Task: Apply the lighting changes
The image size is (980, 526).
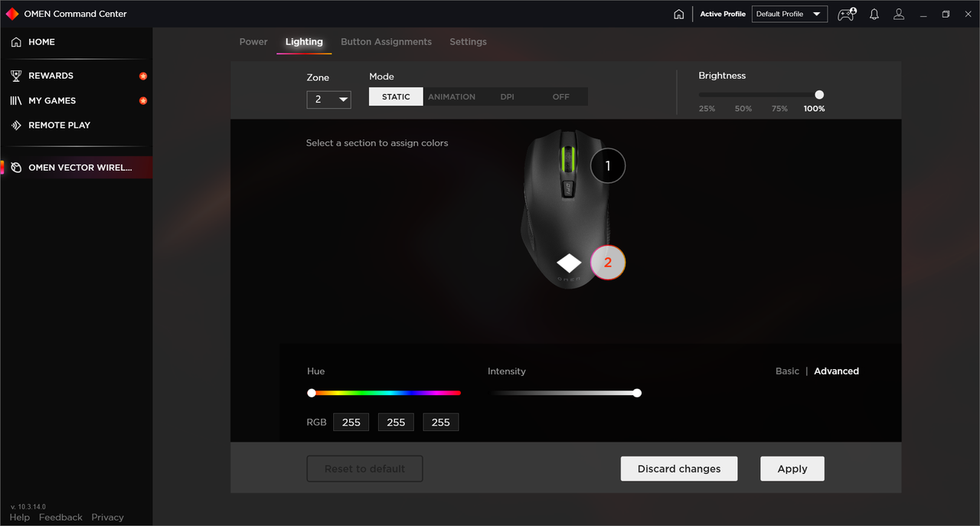Action: click(792, 469)
